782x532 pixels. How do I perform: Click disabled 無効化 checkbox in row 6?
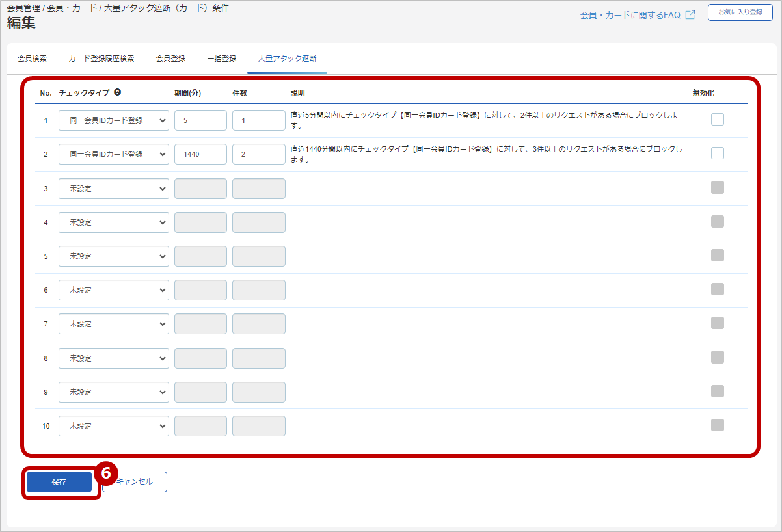718,289
